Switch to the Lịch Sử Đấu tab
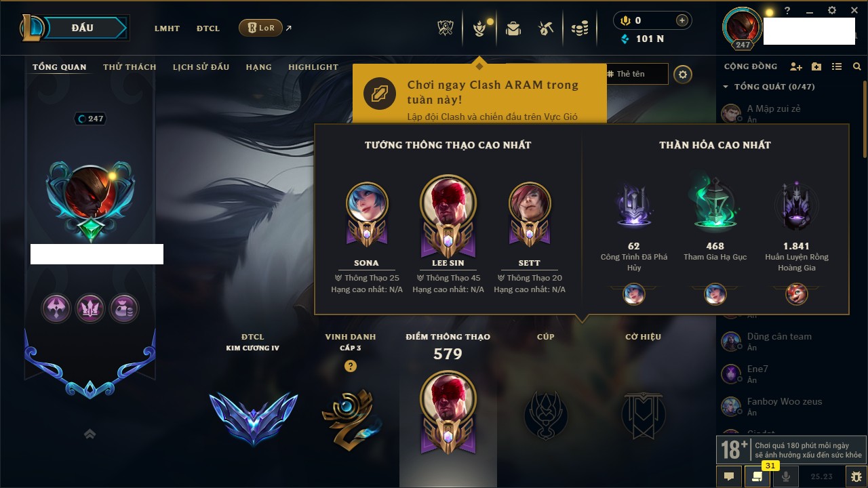The image size is (868, 488). click(x=201, y=67)
